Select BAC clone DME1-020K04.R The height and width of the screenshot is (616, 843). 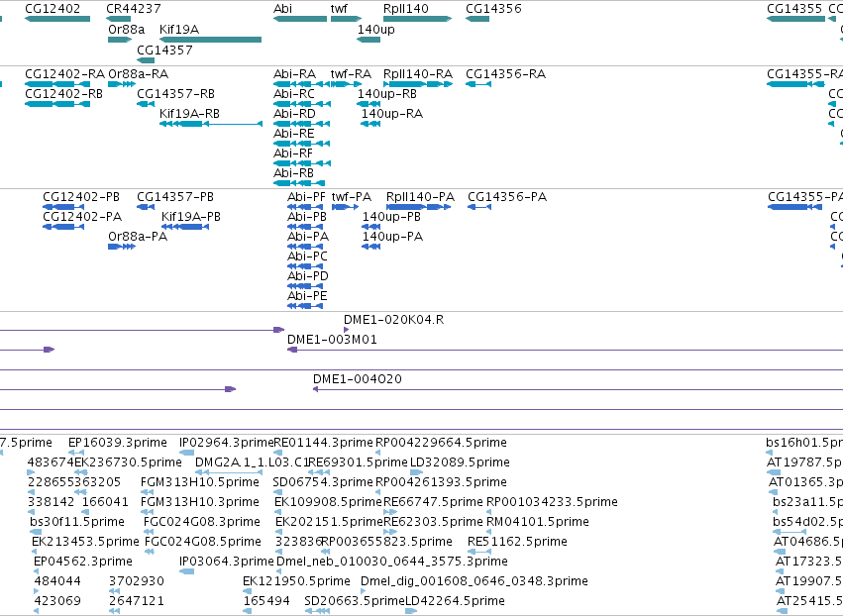[347, 330]
